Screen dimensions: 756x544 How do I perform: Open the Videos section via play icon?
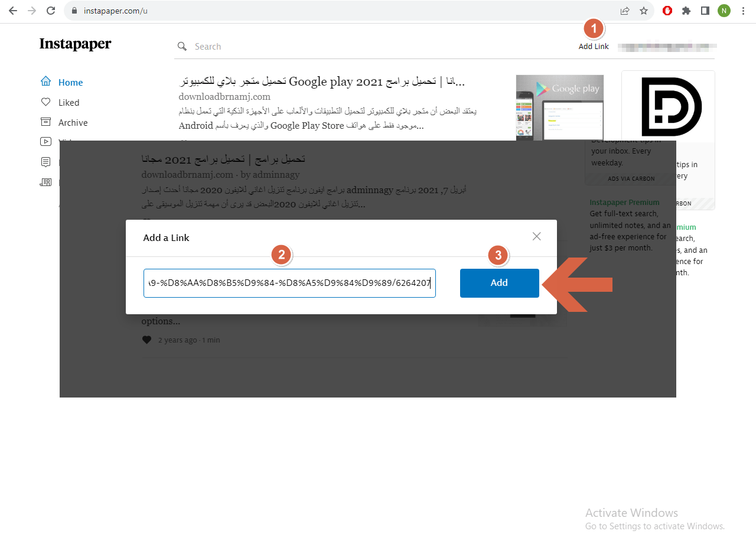pyautogui.click(x=45, y=142)
